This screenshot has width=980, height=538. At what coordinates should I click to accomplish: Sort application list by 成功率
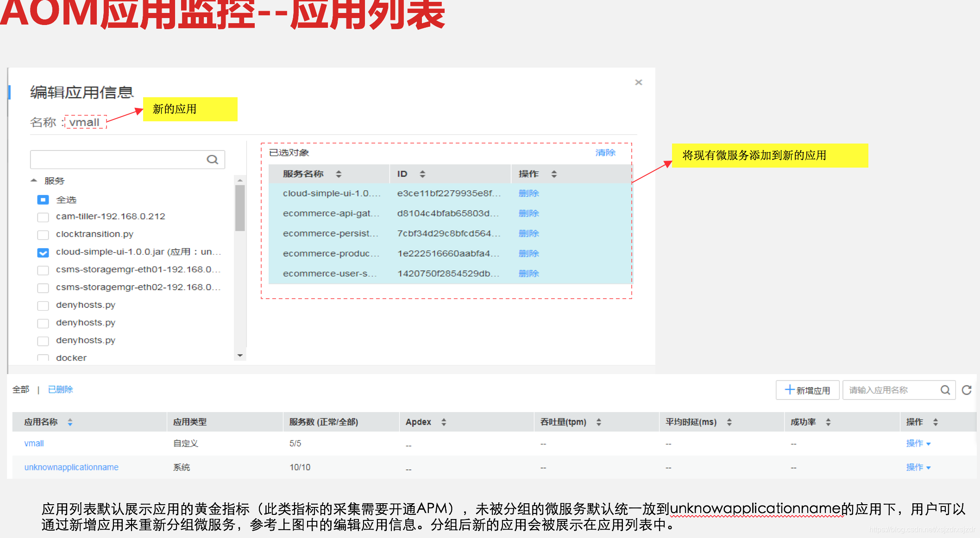pos(828,422)
